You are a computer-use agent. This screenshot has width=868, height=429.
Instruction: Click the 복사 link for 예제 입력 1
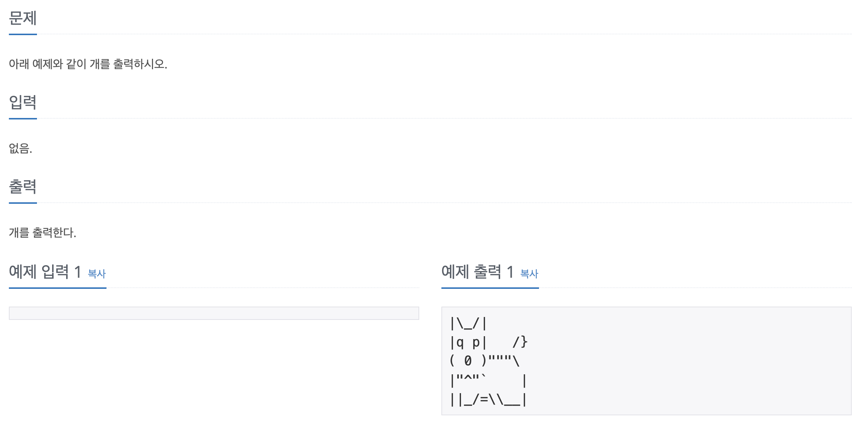(x=96, y=274)
